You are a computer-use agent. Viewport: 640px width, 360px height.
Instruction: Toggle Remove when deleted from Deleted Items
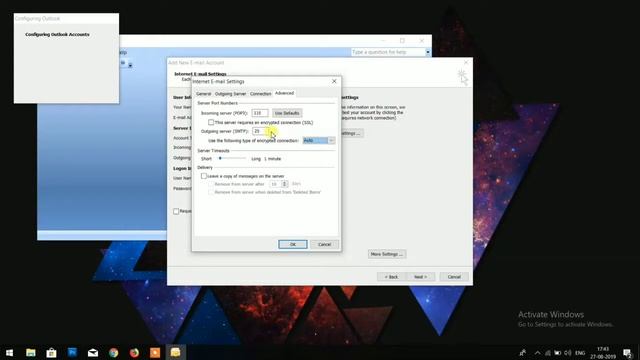pos(211,192)
